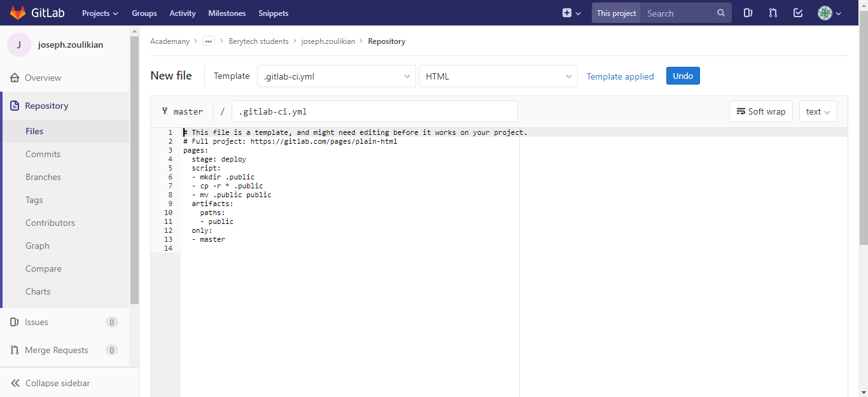Expand the breadcrumb ellipsis button
This screenshot has height=397, width=868.
pyautogui.click(x=208, y=41)
